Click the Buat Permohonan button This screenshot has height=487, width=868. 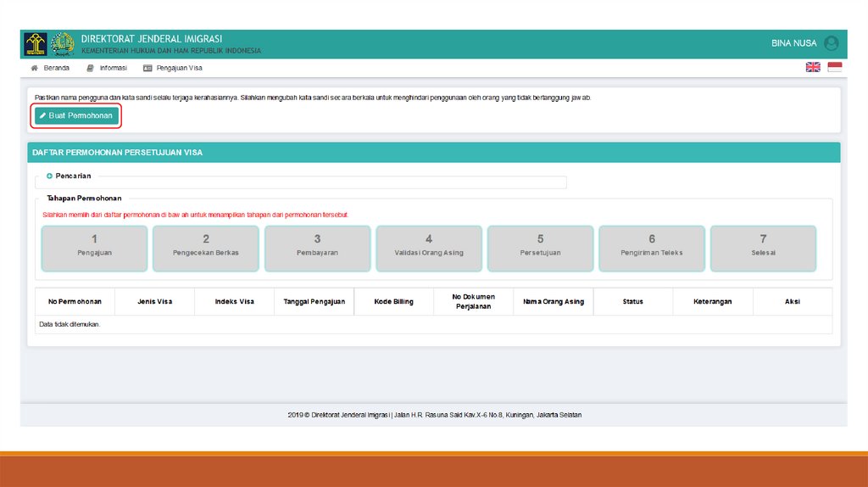point(76,115)
